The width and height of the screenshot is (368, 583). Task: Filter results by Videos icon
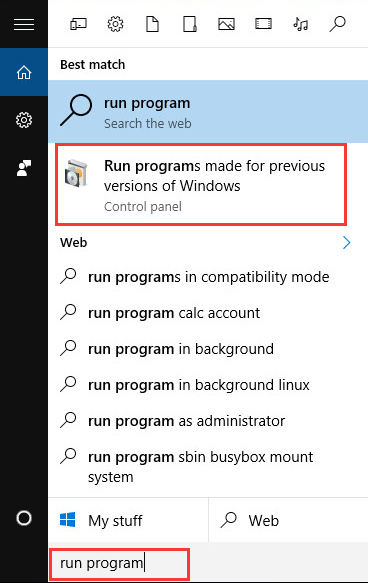point(263,24)
